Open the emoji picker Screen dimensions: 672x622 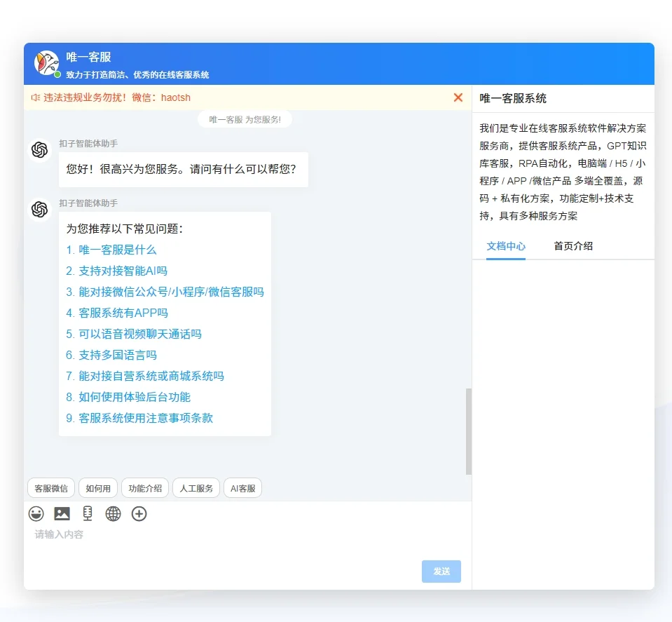[x=36, y=513]
